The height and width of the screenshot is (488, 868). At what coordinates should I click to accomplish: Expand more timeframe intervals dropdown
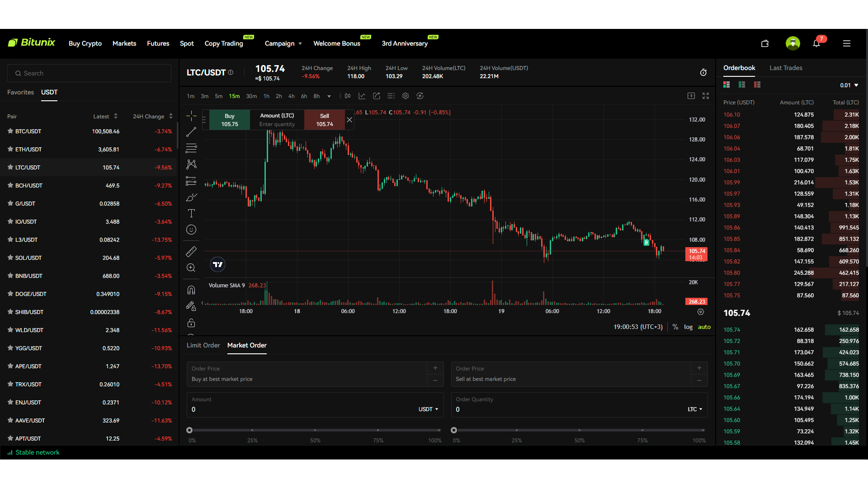click(x=329, y=96)
